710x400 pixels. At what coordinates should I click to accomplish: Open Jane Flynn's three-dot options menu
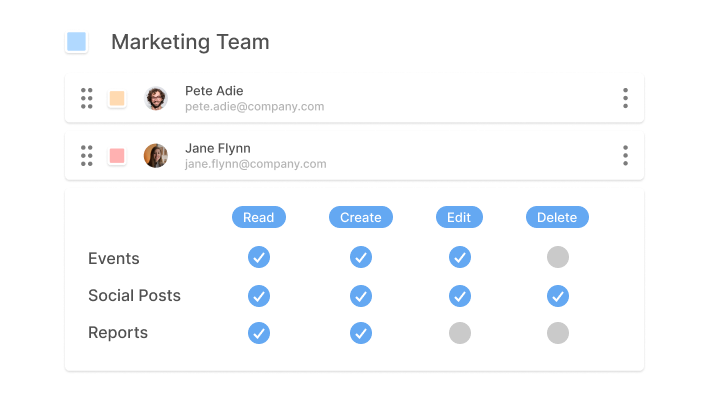[625, 155]
